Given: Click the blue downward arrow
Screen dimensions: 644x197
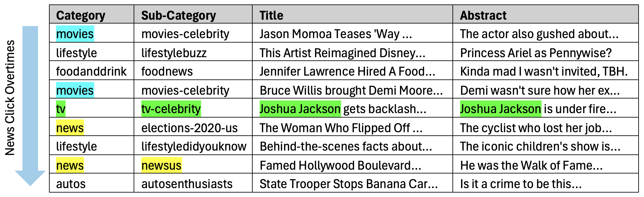Looking at the screenshot, I should tap(30, 105).
